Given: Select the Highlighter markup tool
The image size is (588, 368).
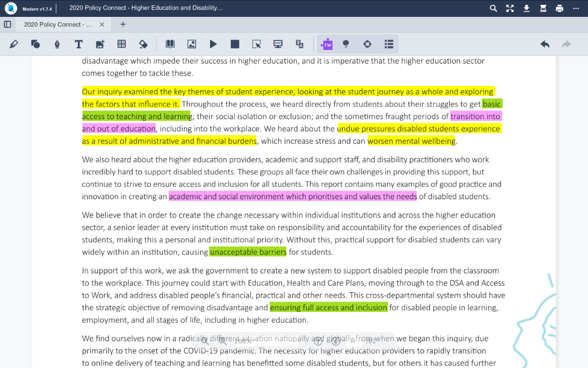Looking at the screenshot, I should click(14, 44).
